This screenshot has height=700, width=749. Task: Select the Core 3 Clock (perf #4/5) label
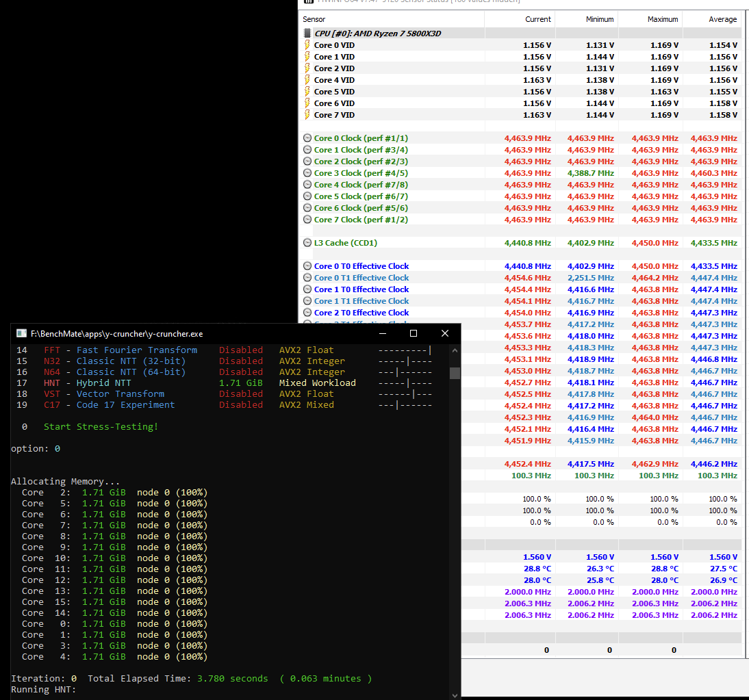point(361,173)
